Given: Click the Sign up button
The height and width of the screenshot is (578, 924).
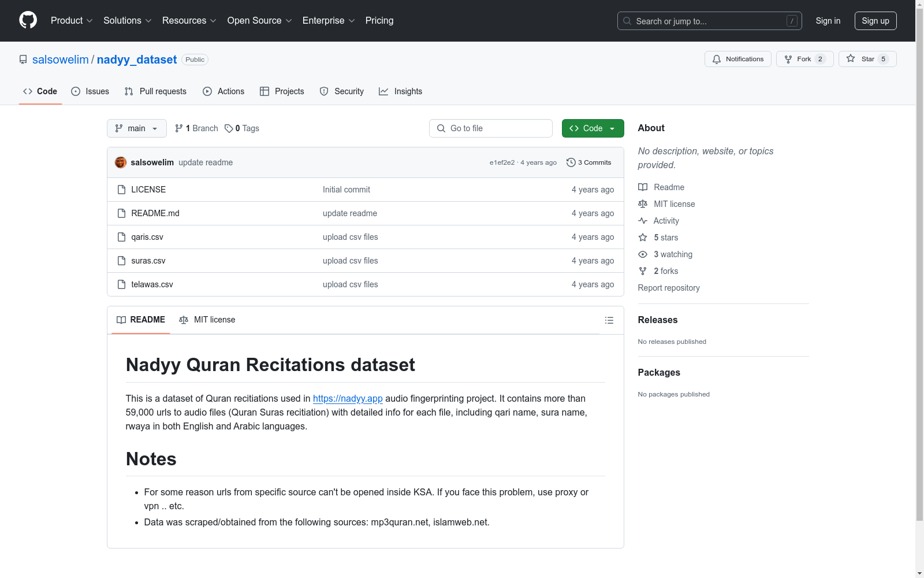Looking at the screenshot, I should 875,21.
